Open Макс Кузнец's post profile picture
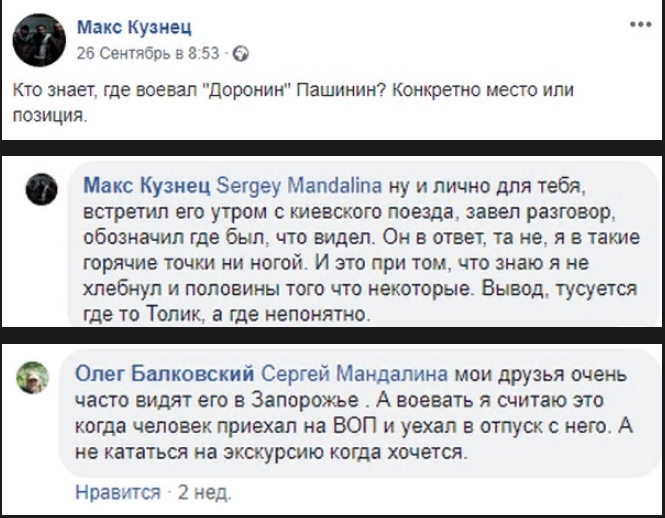Screen dimensions: 665x518 click(x=39, y=39)
